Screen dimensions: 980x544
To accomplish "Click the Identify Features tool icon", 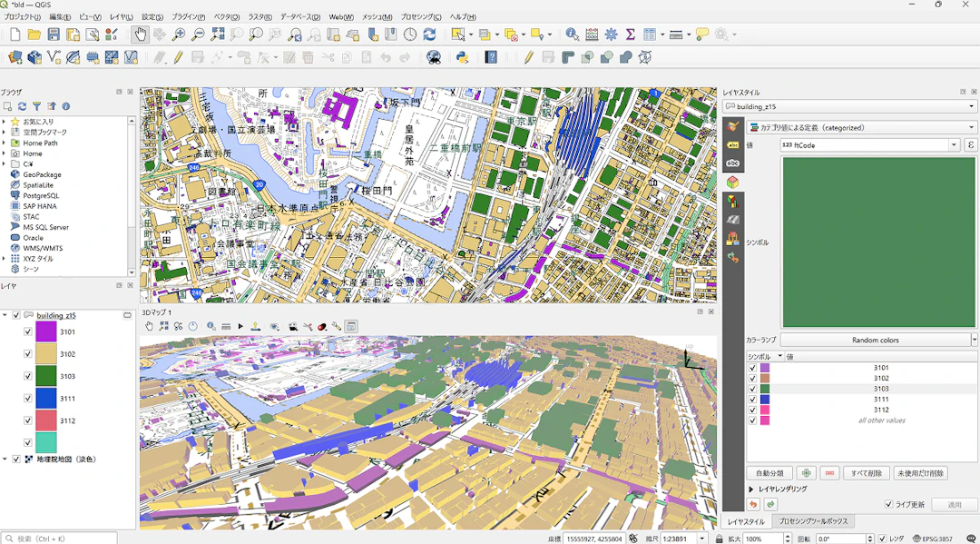I will coord(572,35).
